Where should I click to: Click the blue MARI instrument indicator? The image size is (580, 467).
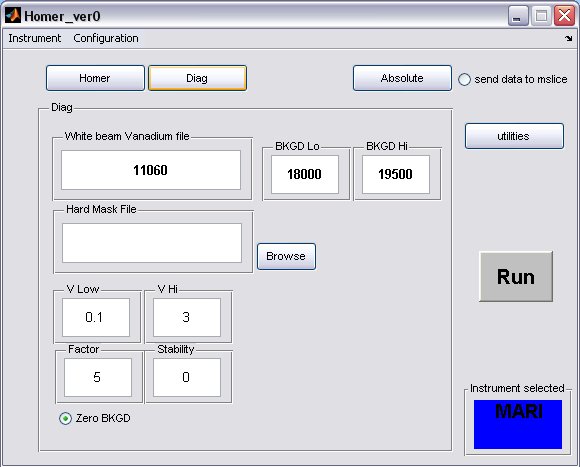[518, 424]
